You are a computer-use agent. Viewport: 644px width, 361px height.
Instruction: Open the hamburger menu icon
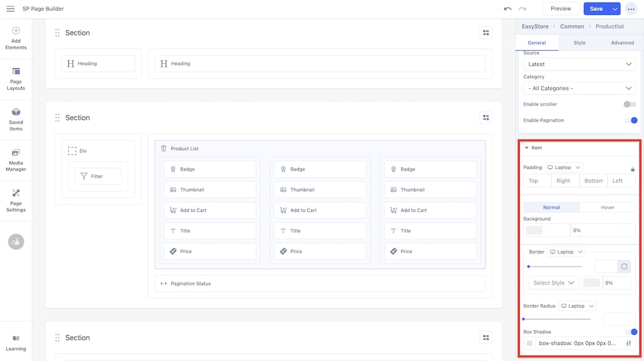10,9
